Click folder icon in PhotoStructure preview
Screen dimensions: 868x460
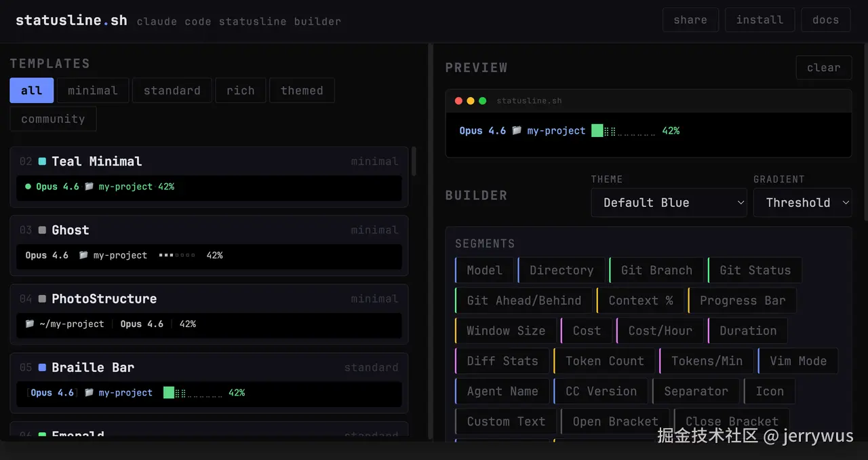point(30,324)
